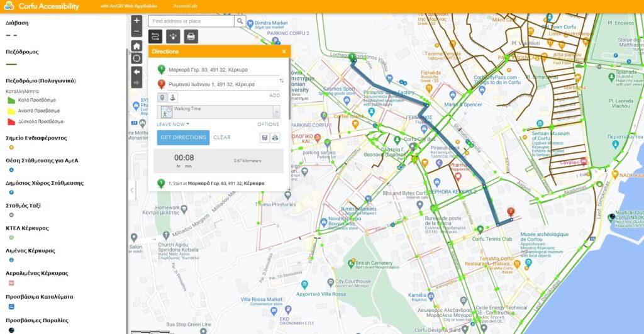Open the AccessLab header link
The width and height of the screenshot is (644, 334).
pyautogui.click(x=186, y=6)
